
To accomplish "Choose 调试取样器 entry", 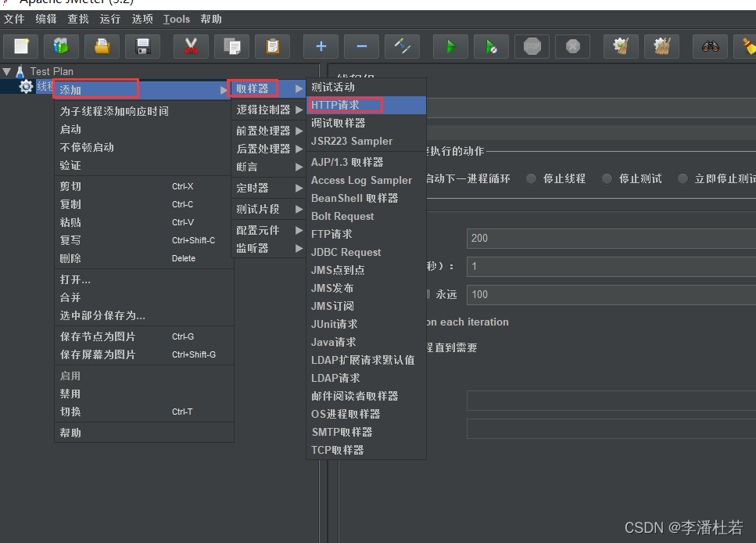I will click(367, 123).
